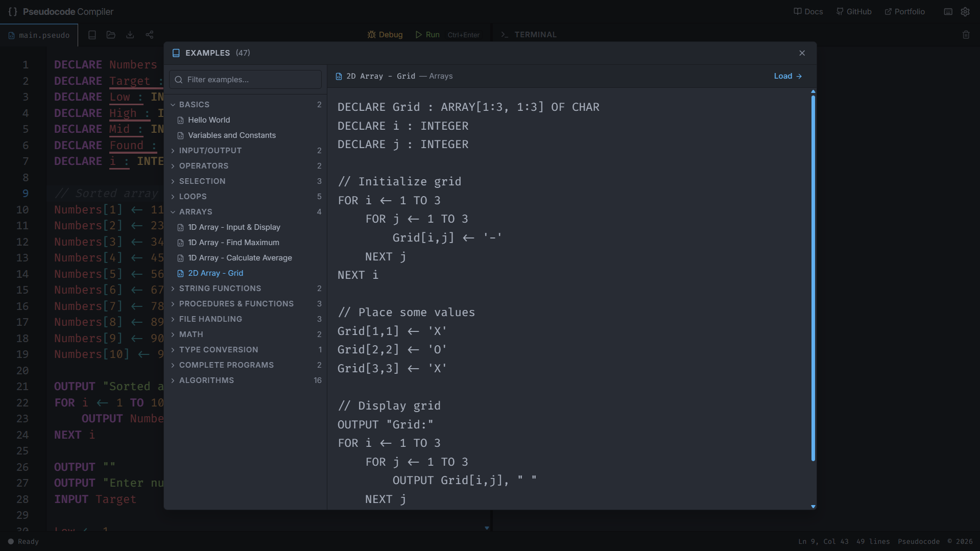Screen dimensions: 980x551
Task: Open the keyboard shortcuts panel
Action: [x=948, y=11]
